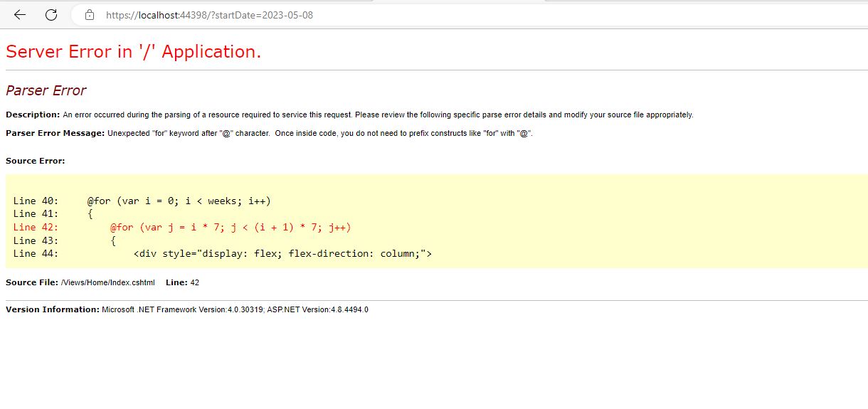Click the Source File path /Views/Home/Index.cshtml
The height and width of the screenshot is (409, 868).
point(108,282)
